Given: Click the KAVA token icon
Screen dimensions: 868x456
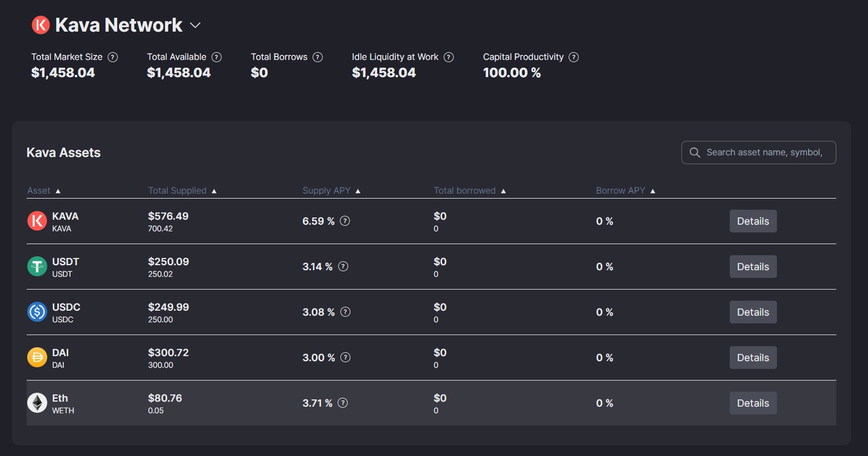Looking at the screenshot, I should (37, 221).
